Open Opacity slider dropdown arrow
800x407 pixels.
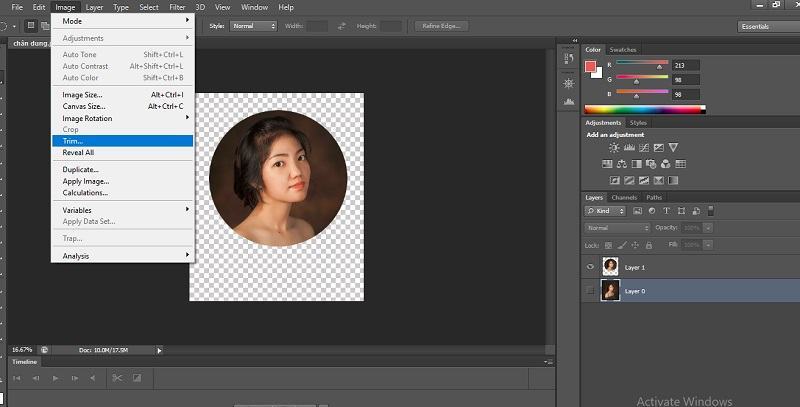coord(708,228)
